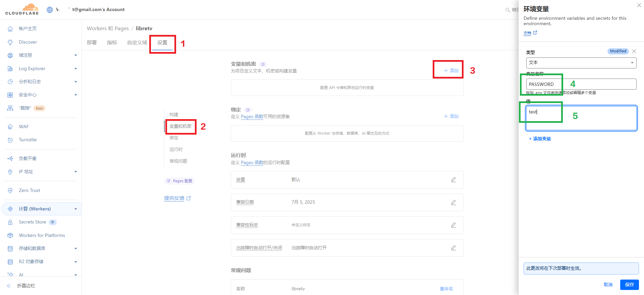Expand the 存储和数据库 sidebar section
Image resolution: width=644 pixels, height=295 pixels.
coord(75,249)
